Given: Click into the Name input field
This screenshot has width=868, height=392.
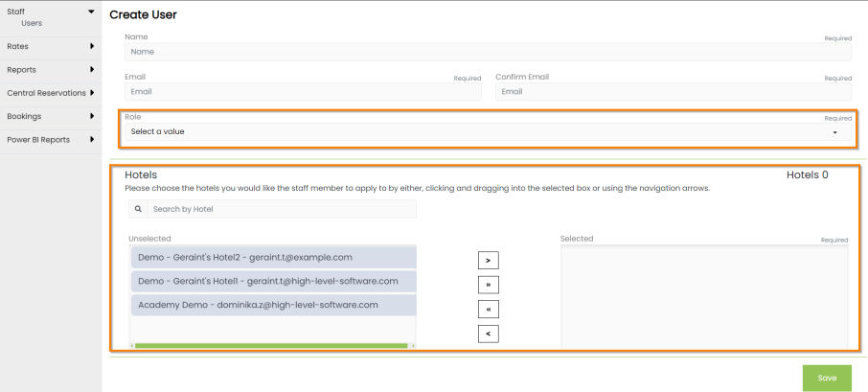Looking at the screenshot, I should pyautogui.click(x=488, y=52).
